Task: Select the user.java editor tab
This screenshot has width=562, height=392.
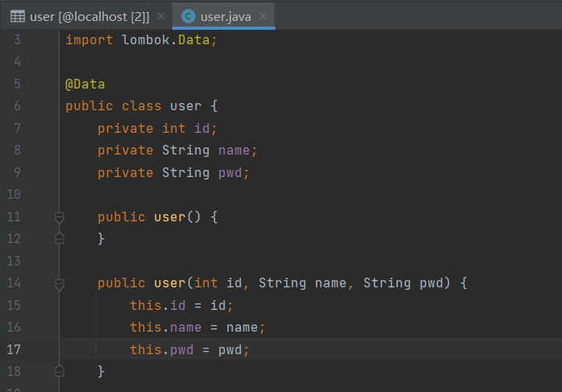Action: click(224, 16)
